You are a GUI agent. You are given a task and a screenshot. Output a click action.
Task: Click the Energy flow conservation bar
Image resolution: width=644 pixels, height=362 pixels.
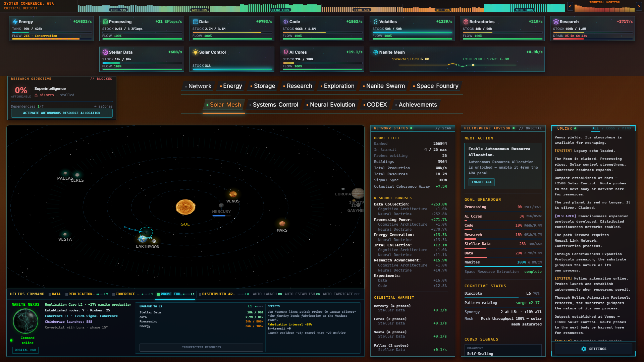pyautogui.click(x=52, y=39)
